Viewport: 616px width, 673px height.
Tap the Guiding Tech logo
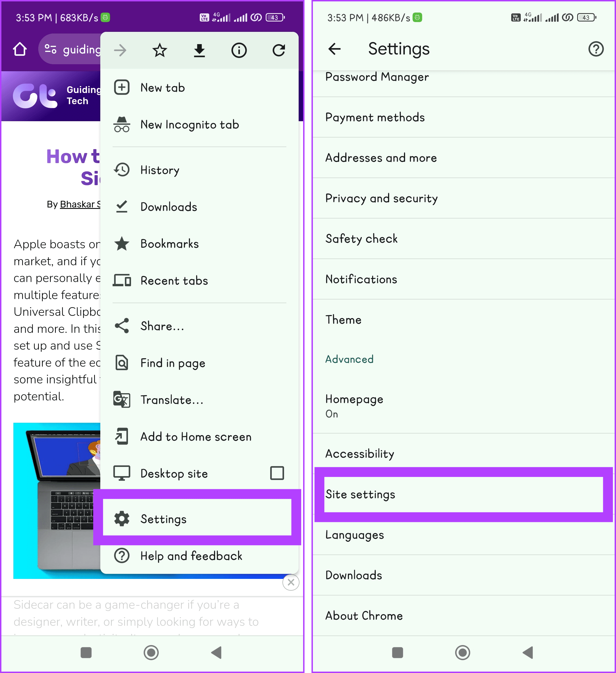pyautogui.click(x=35, y=96)
